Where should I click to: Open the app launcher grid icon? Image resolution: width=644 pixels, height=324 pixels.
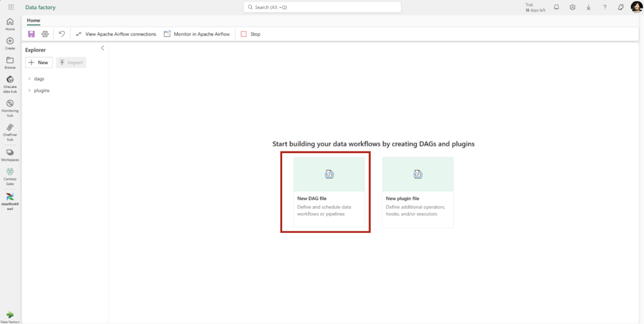point(11,7)
